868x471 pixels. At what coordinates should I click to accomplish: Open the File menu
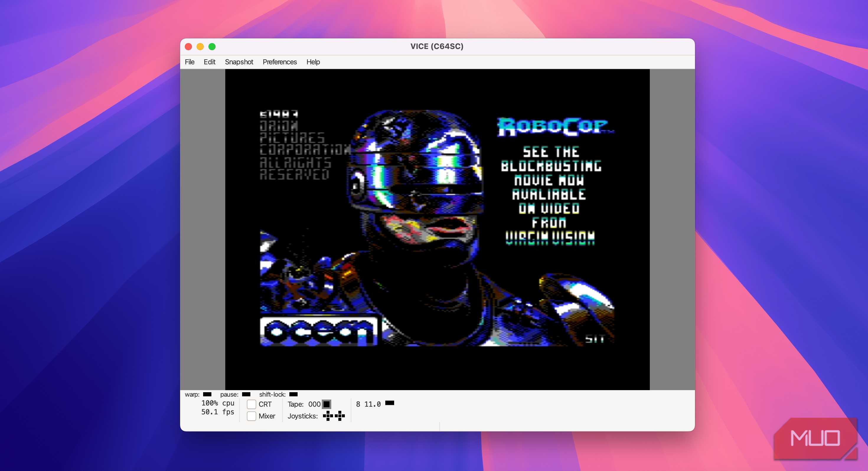pyautogui.click(x=189, y=62)
